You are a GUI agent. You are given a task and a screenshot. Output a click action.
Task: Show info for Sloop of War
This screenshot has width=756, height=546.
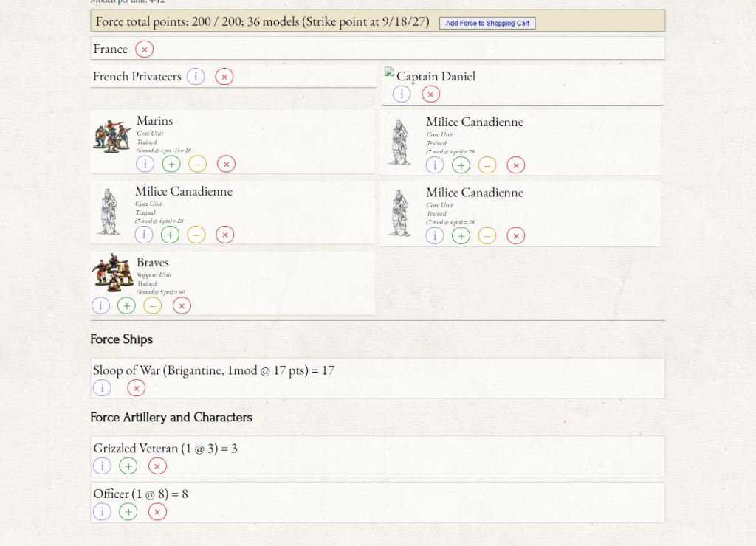point(102,388)
